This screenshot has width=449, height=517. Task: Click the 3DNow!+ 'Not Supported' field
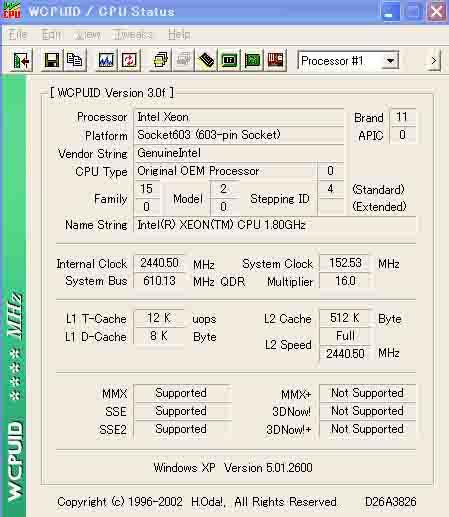pos(367,429)
